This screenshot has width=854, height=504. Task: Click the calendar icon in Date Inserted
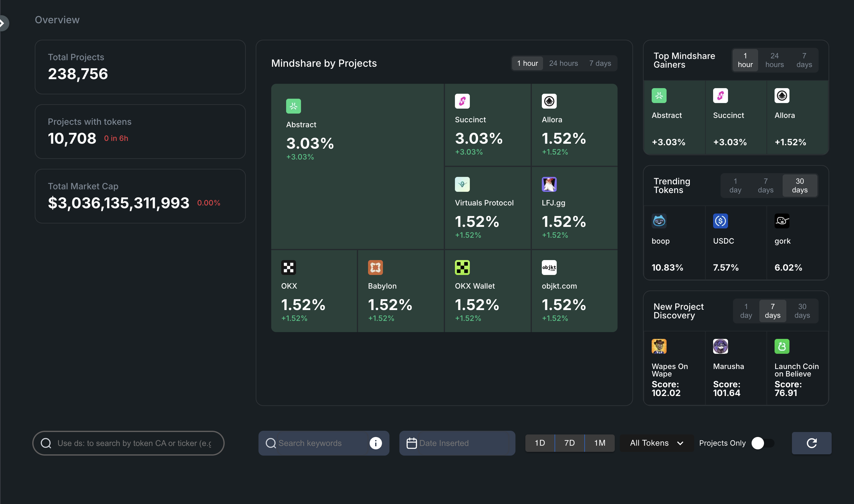point(411,443)
